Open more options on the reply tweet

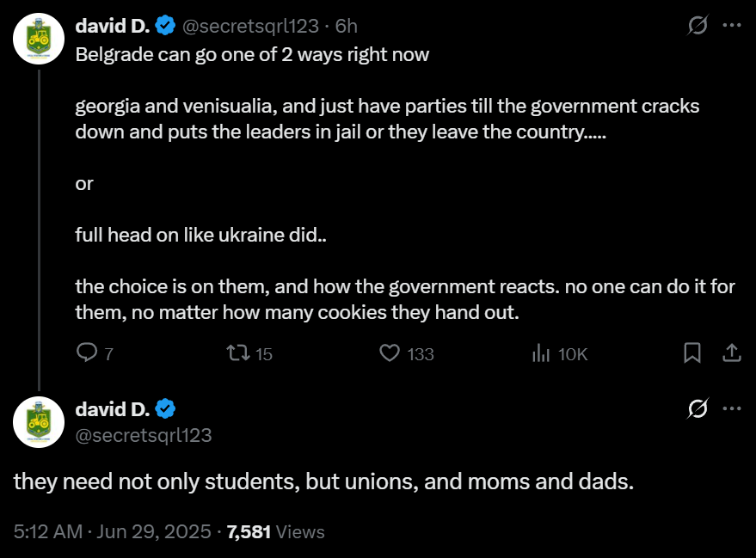coord(732,408)
